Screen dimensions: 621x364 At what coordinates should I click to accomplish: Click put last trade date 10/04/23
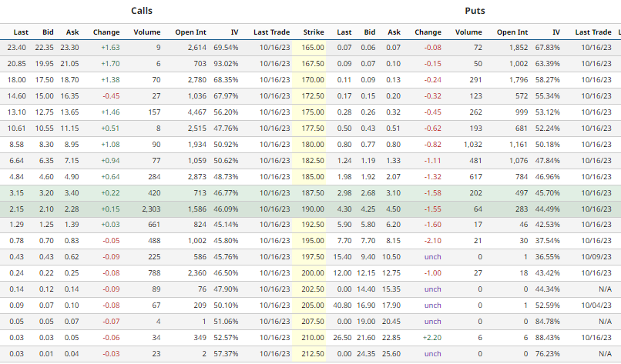pos(596,306)
